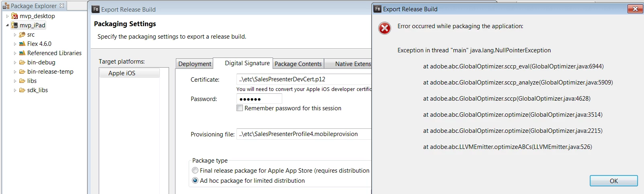Click the Flex 4.6.0 library icon
This screenshot has width=644, height=194.
pyautogui.click(x=22, y=44)
